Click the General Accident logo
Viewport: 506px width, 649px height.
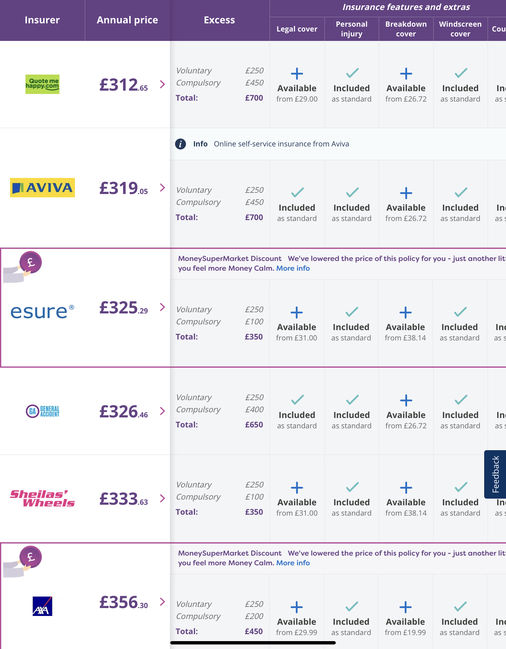(43, 411)
